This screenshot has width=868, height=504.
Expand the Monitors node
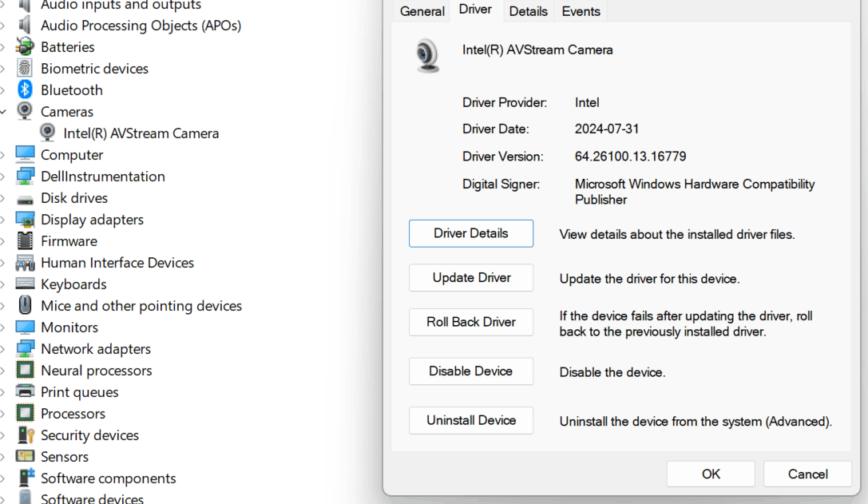[x=2, y=327]
